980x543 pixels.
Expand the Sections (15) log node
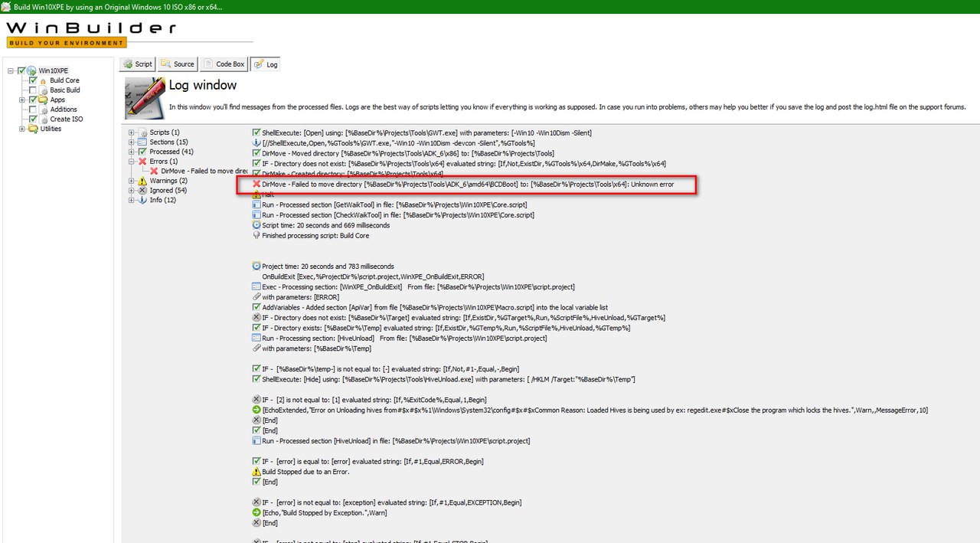pos(132,142)
